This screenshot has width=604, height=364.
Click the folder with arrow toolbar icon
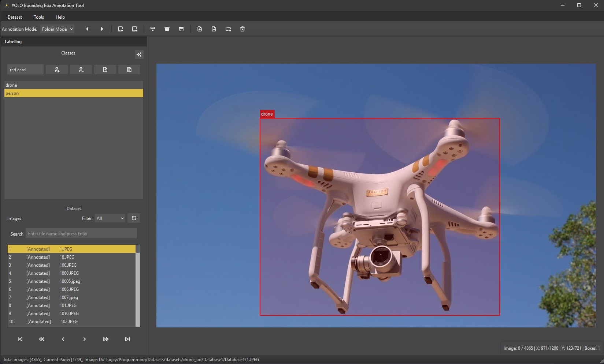tap(228, 29)
